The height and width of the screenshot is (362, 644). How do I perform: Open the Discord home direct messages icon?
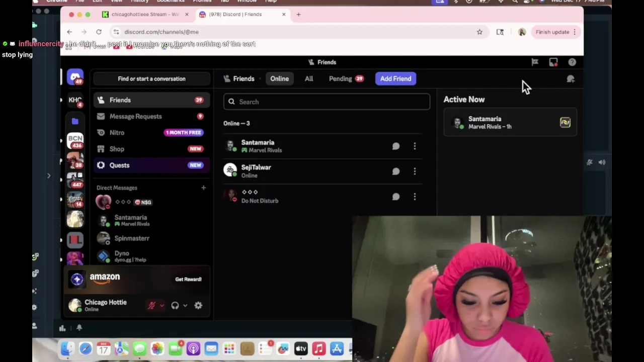tap(75, 77)
